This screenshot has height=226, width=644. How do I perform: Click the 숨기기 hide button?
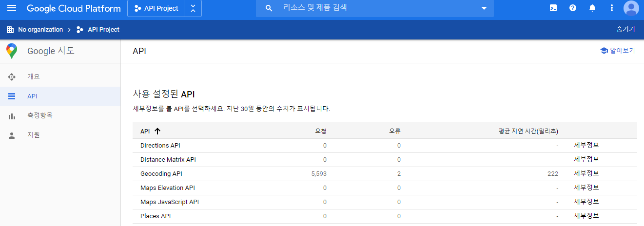(x=625, y=29)
